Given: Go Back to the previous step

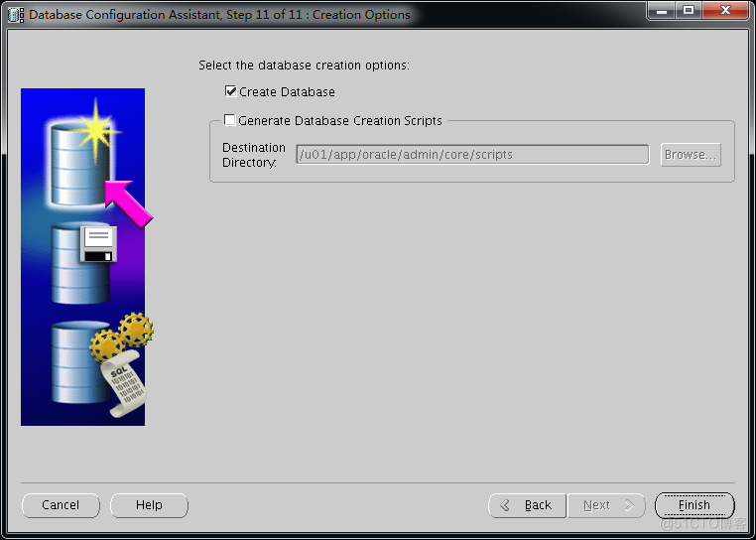Looking at the screenshot, I should 527,505.
